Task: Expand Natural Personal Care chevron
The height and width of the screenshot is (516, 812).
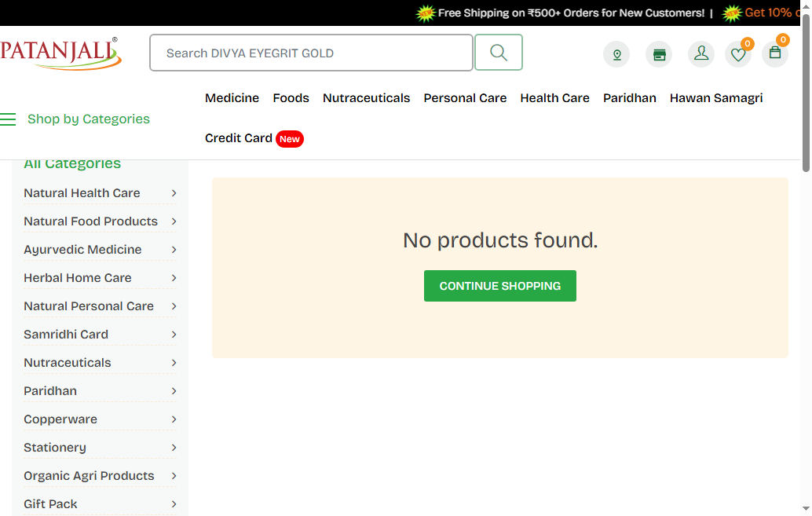Action: pyautogui.click(x=174, y=306)
